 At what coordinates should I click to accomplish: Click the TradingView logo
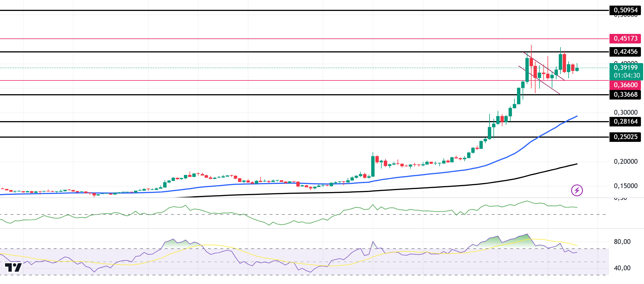pos(13,267)
